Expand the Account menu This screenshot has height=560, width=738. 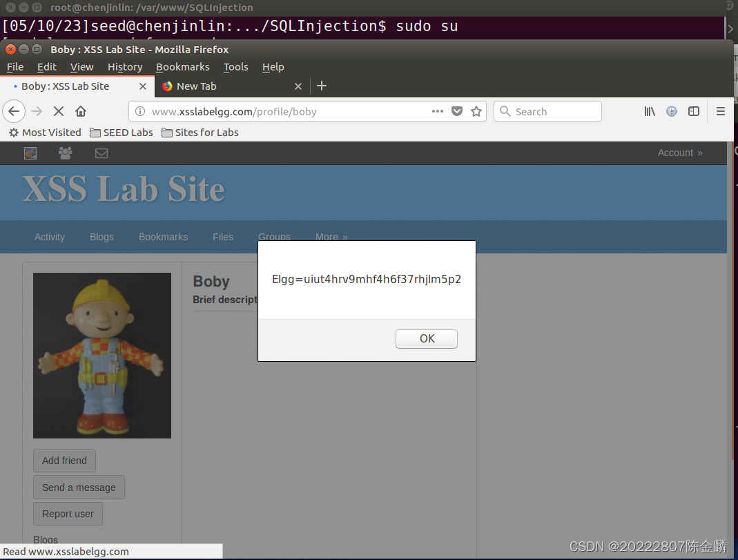tap(680, 153)
